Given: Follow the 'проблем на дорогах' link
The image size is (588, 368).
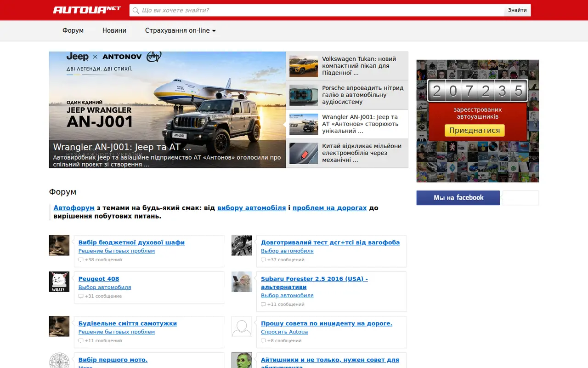Looking at the screenshot, I should click(330, 208).
